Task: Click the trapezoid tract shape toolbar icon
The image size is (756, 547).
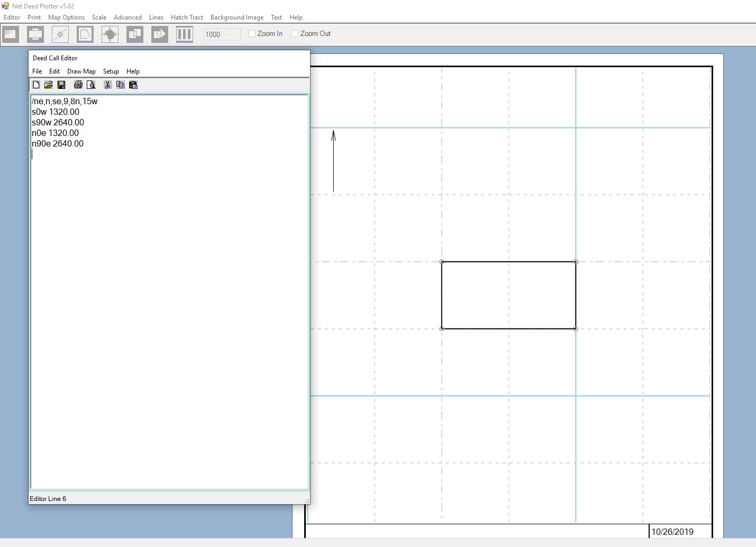Action: 85,34
